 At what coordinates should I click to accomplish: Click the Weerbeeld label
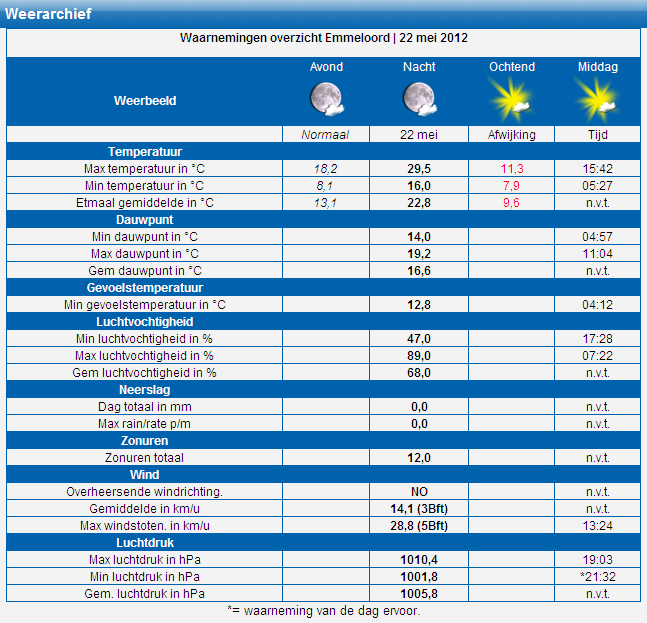click(x=145, y=101)
